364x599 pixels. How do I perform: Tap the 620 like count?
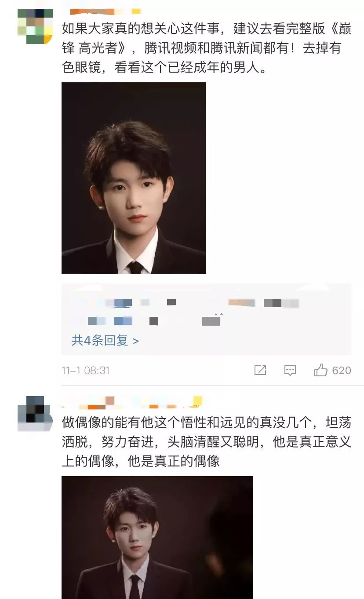point(342,371)
